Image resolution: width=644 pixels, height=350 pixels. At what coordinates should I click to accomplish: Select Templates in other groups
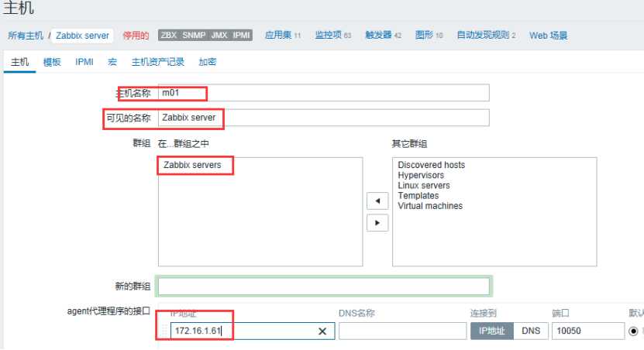pyautogui.click(x=418, y=196)
